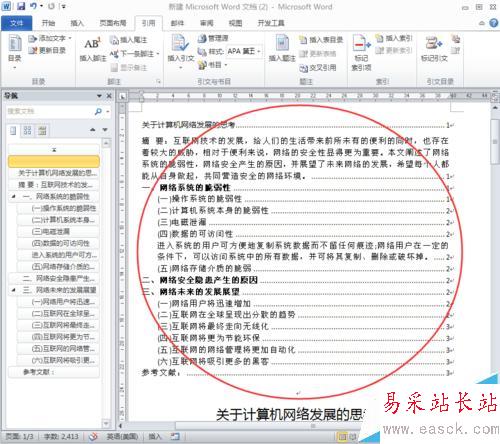The width and height of the screenshot is (500, 444).
Task: Insert a footnote with AB1 button
Action: [93, 49]
